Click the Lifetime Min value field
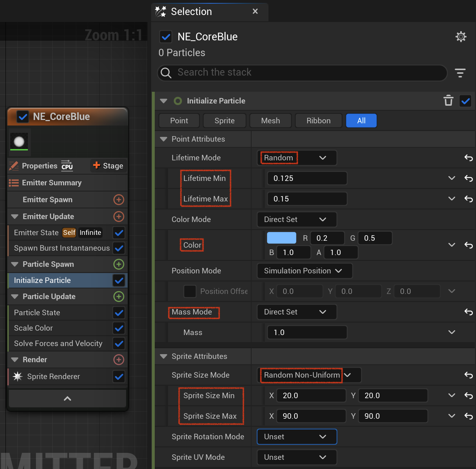The image size is (476, 469). 307,178
